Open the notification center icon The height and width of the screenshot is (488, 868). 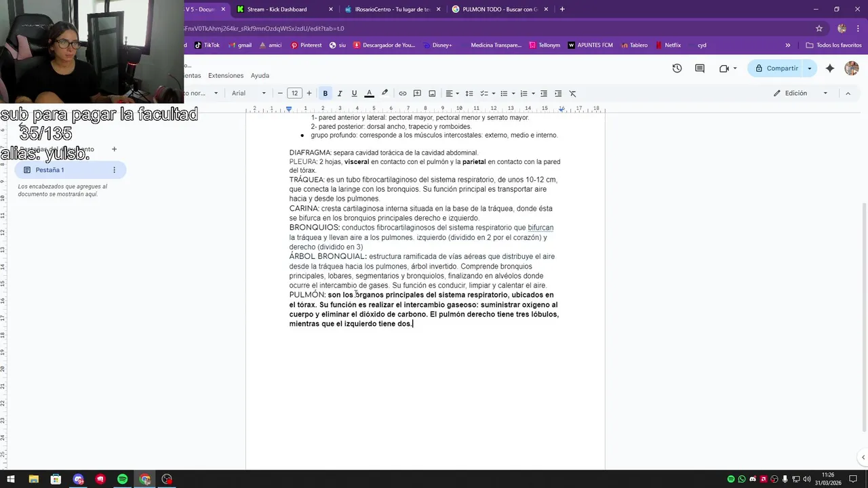coord(854,479)
